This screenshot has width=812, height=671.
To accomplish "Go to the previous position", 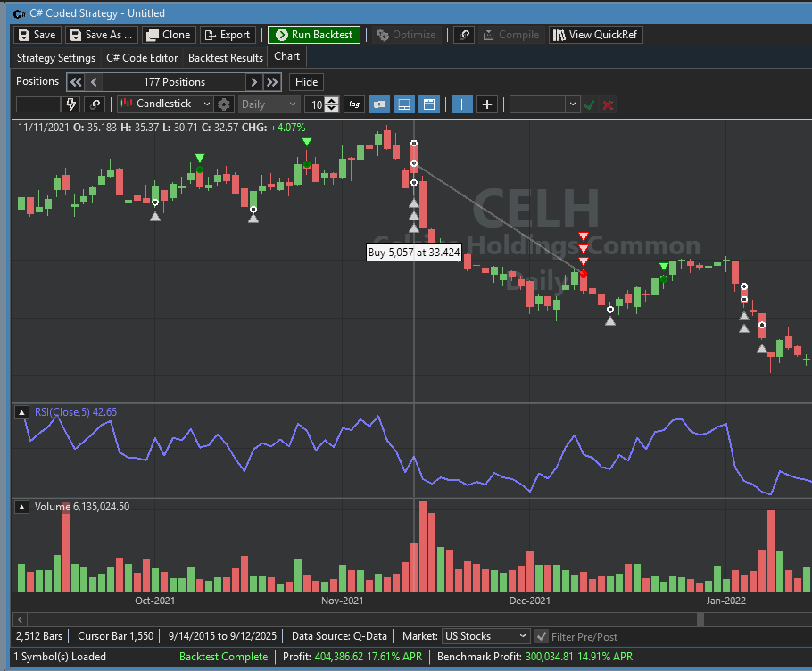I will (95, 82).
